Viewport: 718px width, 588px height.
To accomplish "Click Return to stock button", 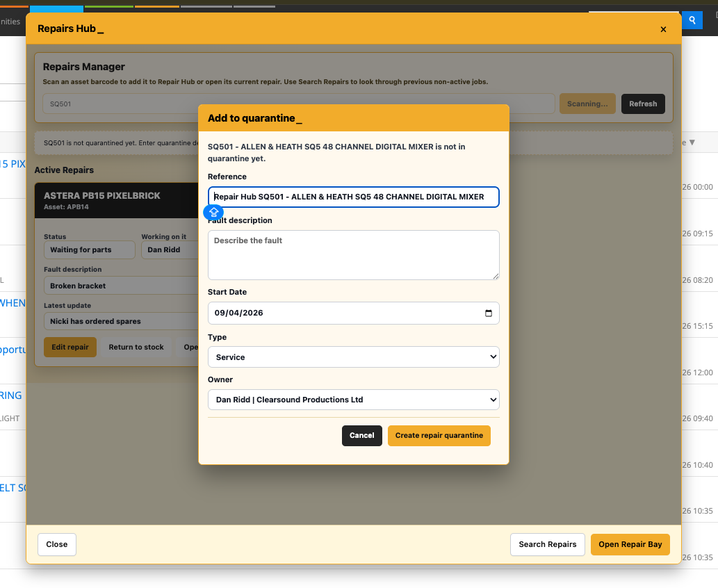I will point(136,347).
